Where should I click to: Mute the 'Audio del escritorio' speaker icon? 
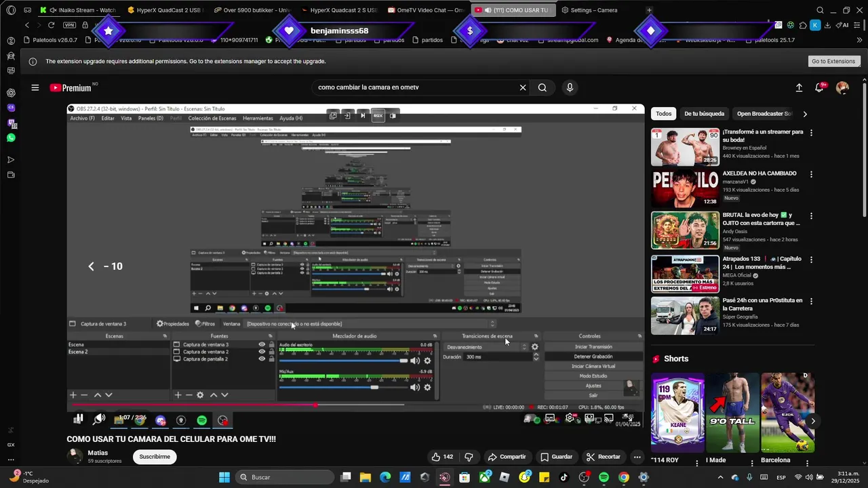pos(415,361)
